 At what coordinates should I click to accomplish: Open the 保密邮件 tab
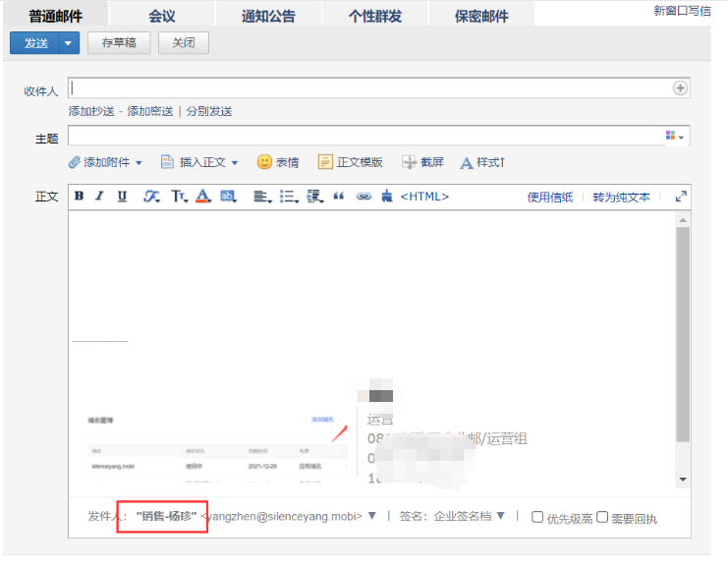tap(481, 16)
